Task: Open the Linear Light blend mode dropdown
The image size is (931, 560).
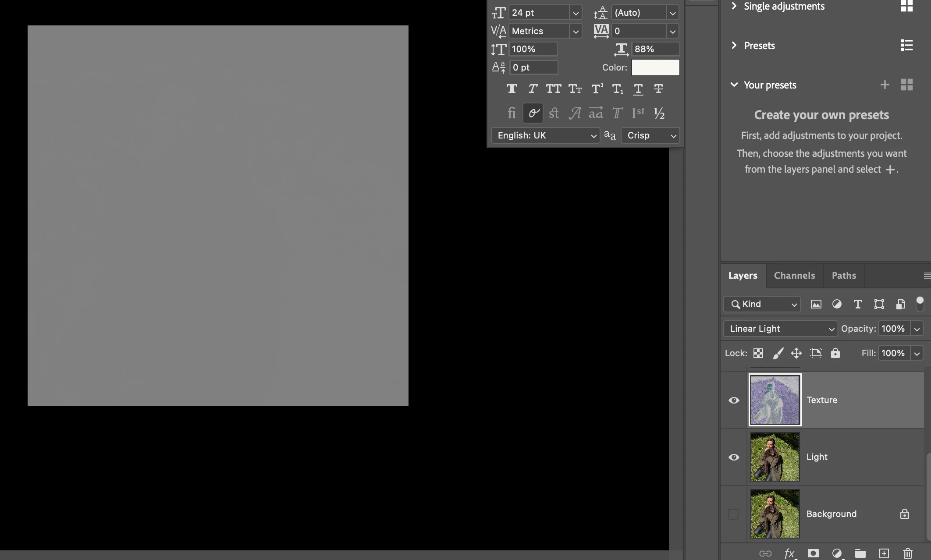Action: (780, 329)
